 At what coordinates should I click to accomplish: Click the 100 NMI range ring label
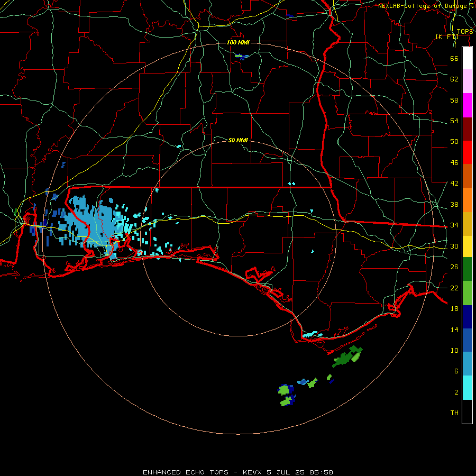coord(238,42)
